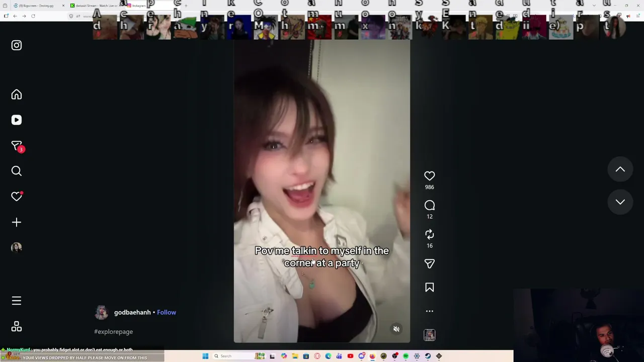Go to the Home feed in Instagram sidebar
Image resolution: width=644 pixels, height=362 pixels.
tap(17, 95)
